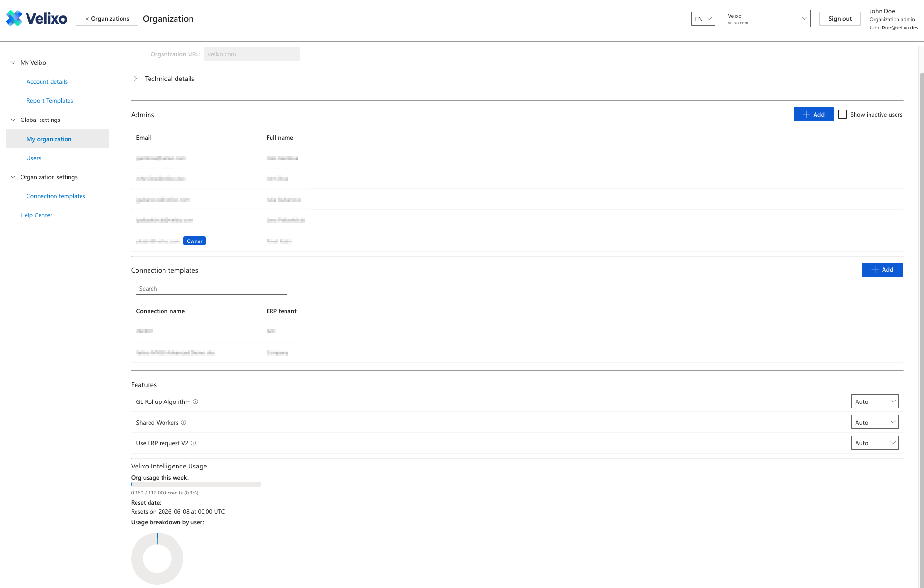Click the Velixo logo

point(37,18)
